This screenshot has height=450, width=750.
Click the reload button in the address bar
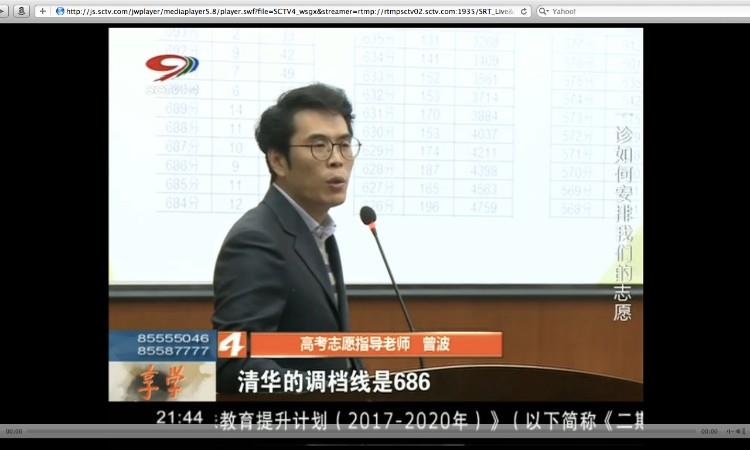(x=523, y=11)
